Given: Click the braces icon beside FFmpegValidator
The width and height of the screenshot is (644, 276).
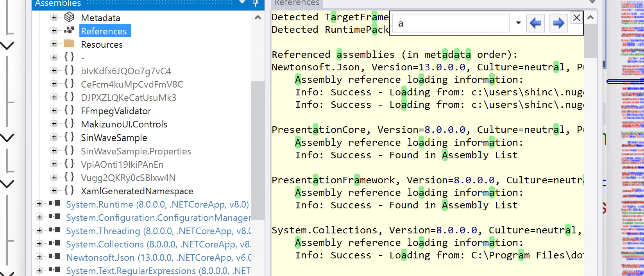Looking at the screenshot, I should 69,110.
